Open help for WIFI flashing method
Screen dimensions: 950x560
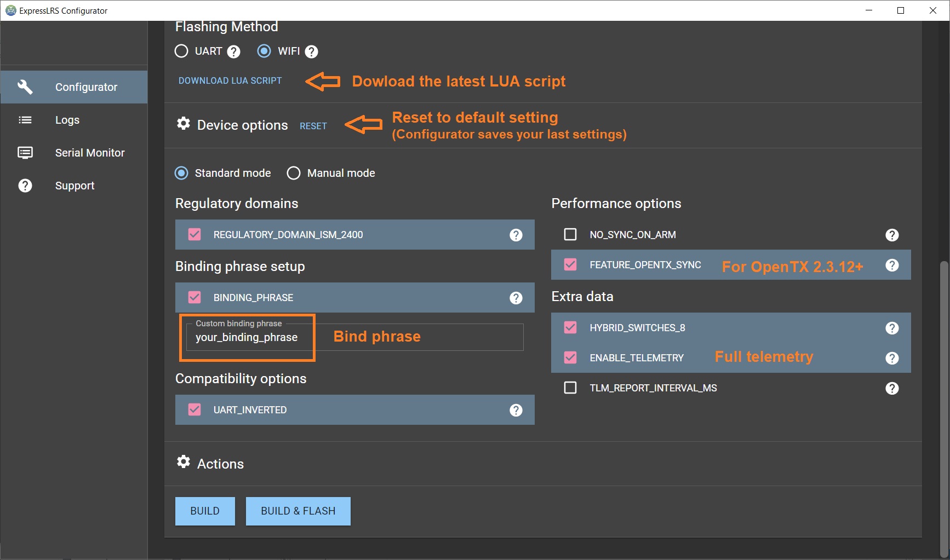tap(311, 51)
